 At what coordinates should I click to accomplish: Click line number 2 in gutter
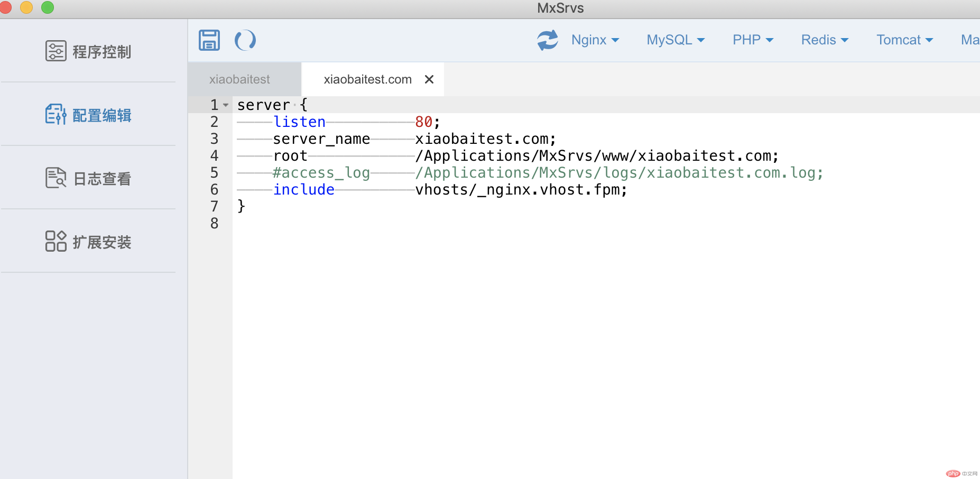(214, 122)
